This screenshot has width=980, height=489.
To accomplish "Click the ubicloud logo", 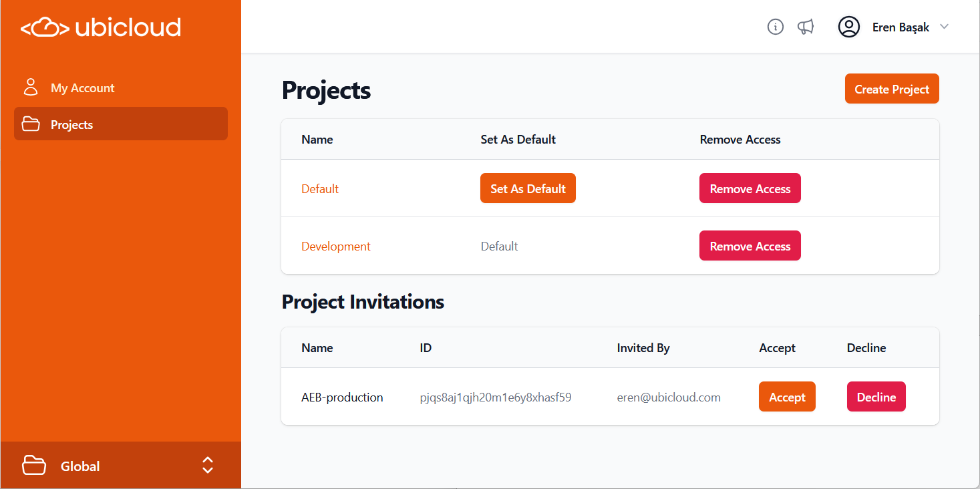I will (102, 27).
